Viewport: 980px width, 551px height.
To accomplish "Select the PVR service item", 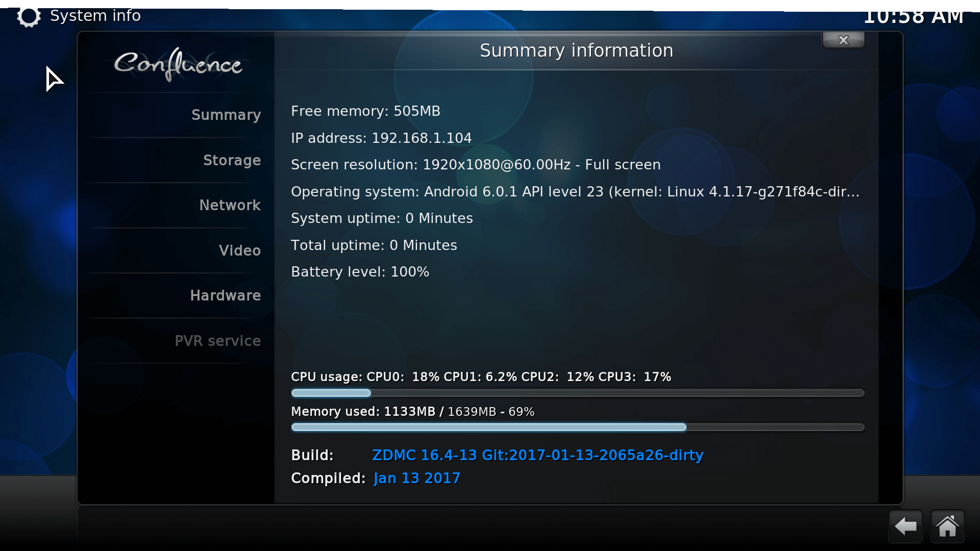I will 217,341.
